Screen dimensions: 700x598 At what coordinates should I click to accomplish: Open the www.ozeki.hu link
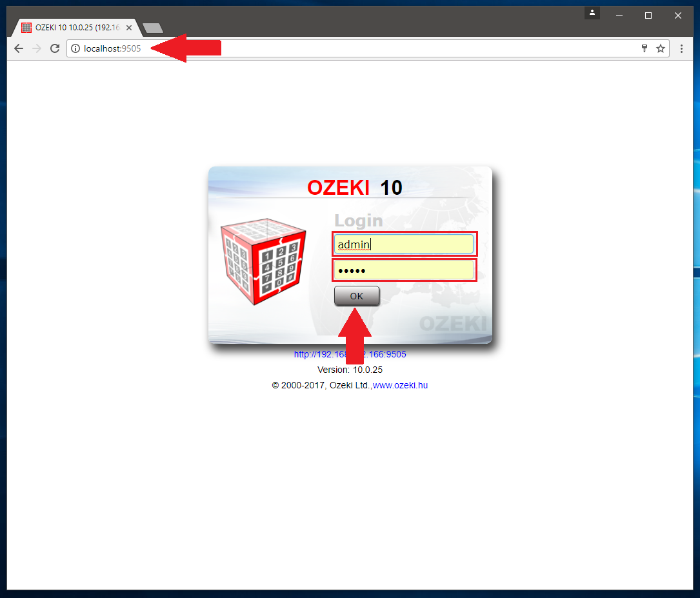399,385
